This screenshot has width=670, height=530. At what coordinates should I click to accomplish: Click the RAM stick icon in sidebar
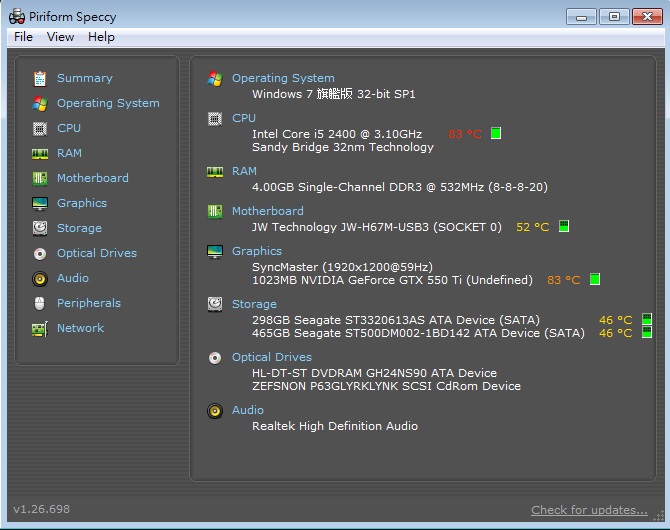(x=40, y=153)
